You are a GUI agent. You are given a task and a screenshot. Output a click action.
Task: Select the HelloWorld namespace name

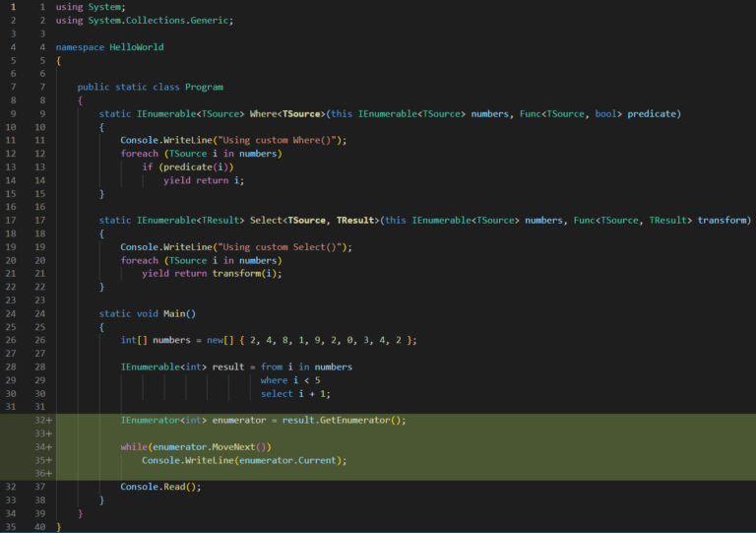coord(136,46)
